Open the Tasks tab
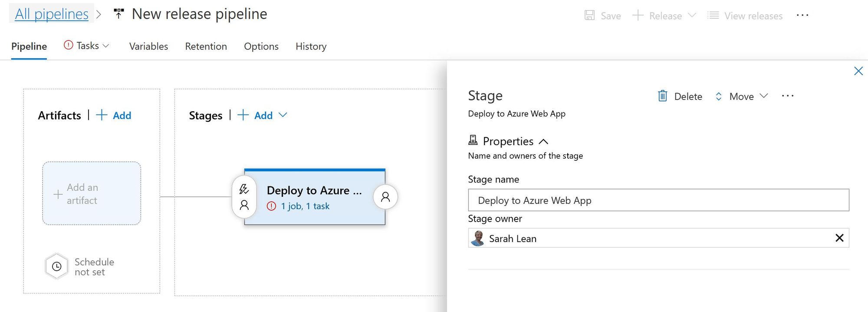868x312 pixels. tap(88, 46)
